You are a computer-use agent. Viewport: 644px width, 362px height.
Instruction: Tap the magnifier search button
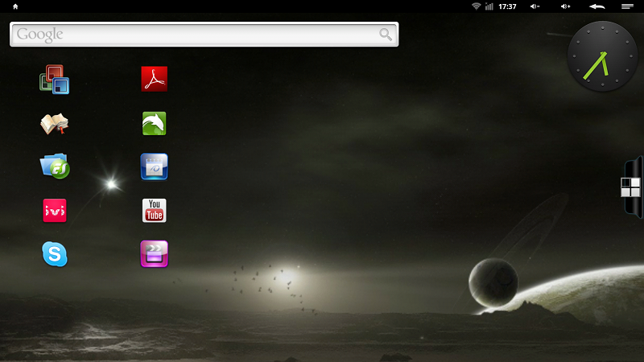[x=386, y=35]
